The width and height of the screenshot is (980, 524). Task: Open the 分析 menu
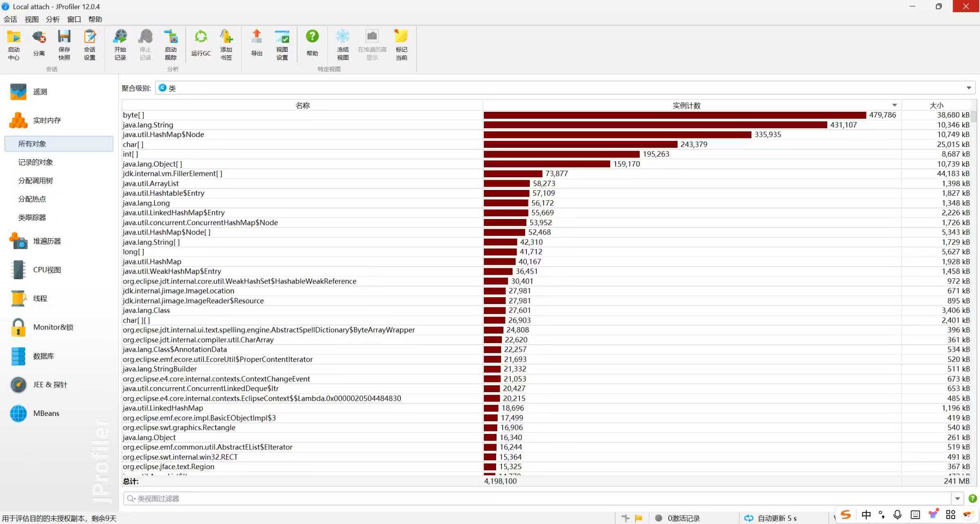(52, 19)
